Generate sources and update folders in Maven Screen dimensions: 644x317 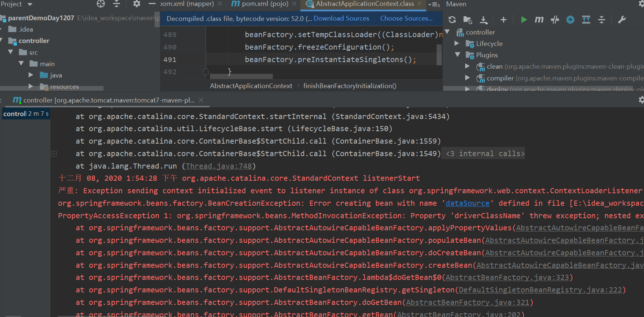tap(468, 19)
